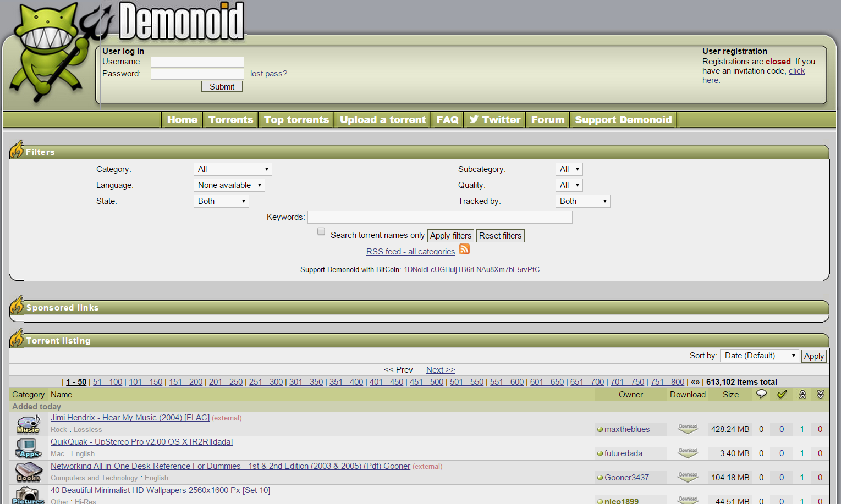Open the Quality dropdown
This screenshot has width=841, height=504.
coord(569,185)
